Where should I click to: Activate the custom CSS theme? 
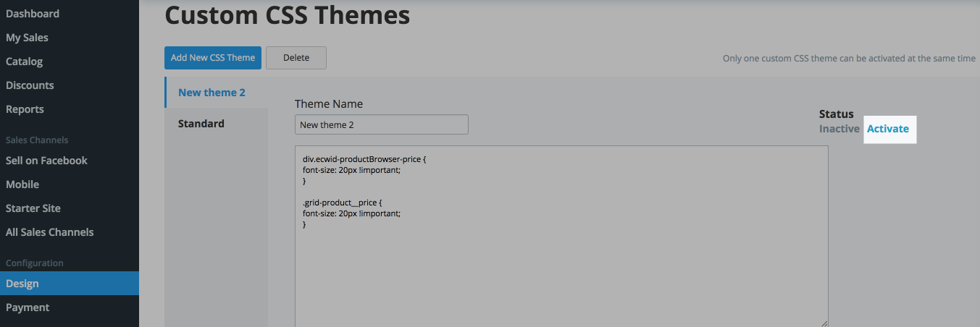(x=888, y=129)
